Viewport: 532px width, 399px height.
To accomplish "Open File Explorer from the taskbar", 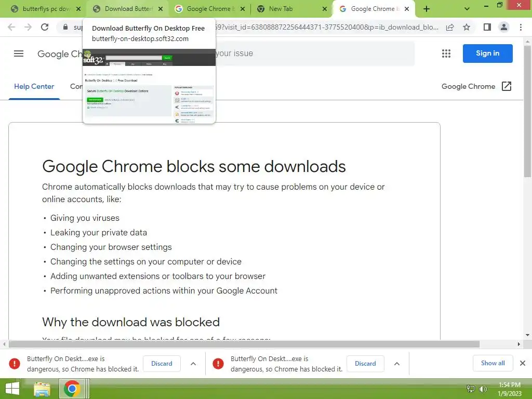I will tap(42, 389).
